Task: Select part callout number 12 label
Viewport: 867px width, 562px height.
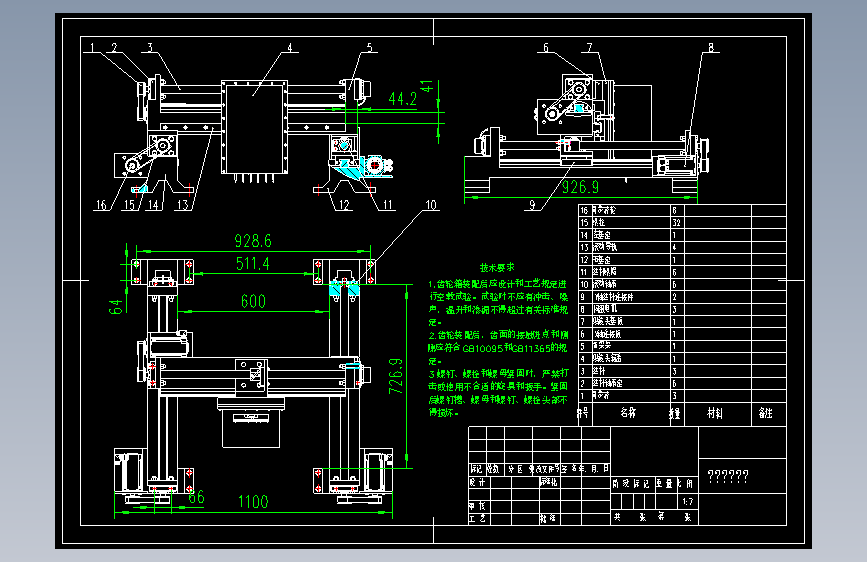Action: (x=344, y=205)
